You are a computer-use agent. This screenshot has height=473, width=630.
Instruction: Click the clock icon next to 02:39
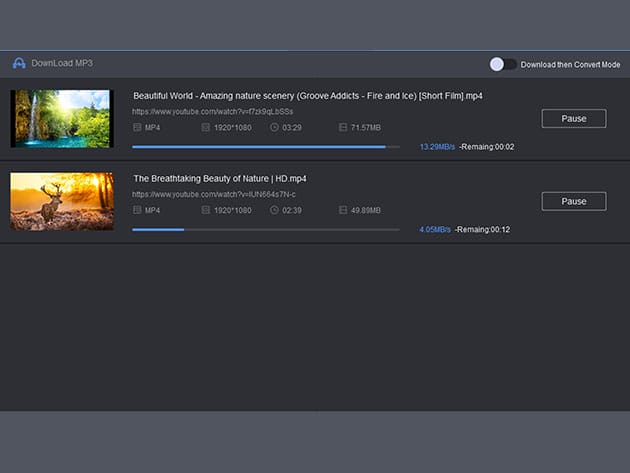274,210
